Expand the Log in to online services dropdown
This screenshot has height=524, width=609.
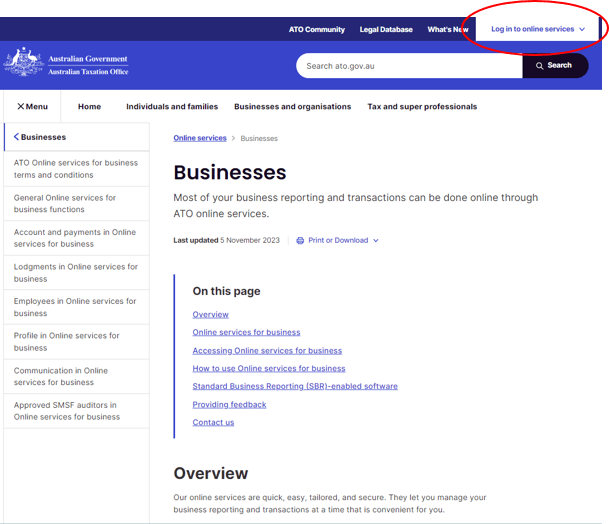coord(538,30)
